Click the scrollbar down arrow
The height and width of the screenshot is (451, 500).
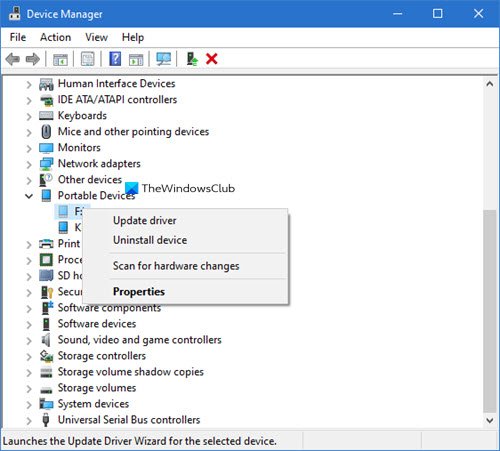(490, 420)
